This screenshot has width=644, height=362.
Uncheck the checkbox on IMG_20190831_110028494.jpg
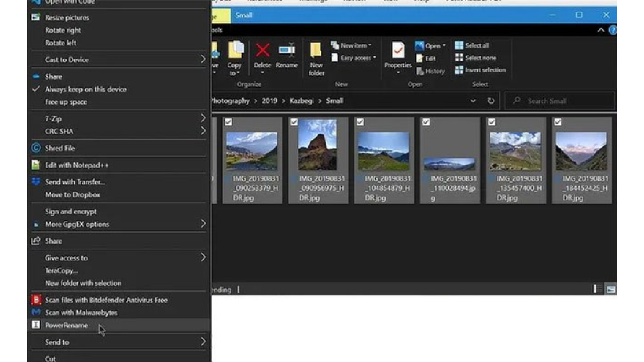(426, 122)
